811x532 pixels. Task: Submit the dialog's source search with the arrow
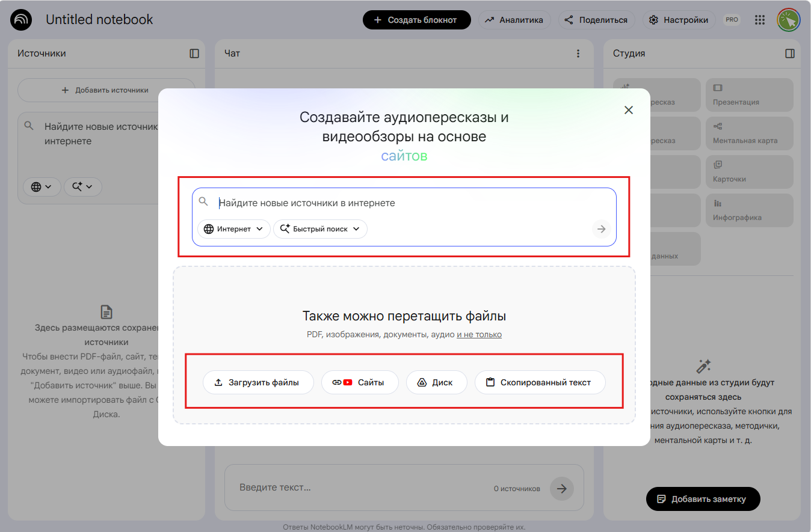coord(601,229)
